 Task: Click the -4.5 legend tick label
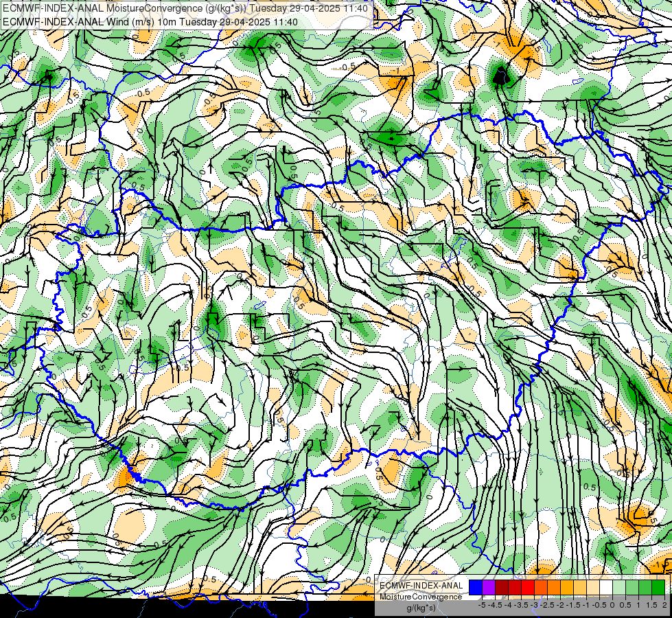(495, 605)
